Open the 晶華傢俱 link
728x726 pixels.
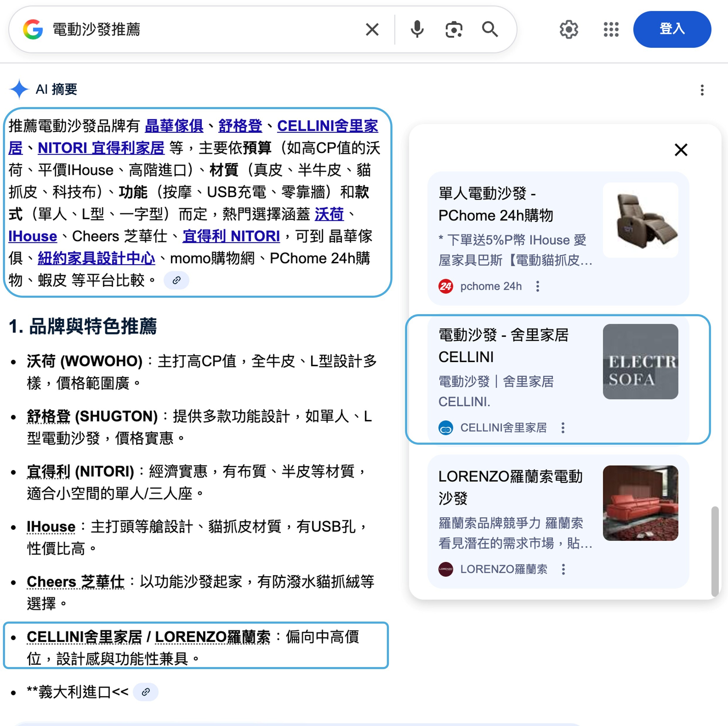(x=174, y=126)
